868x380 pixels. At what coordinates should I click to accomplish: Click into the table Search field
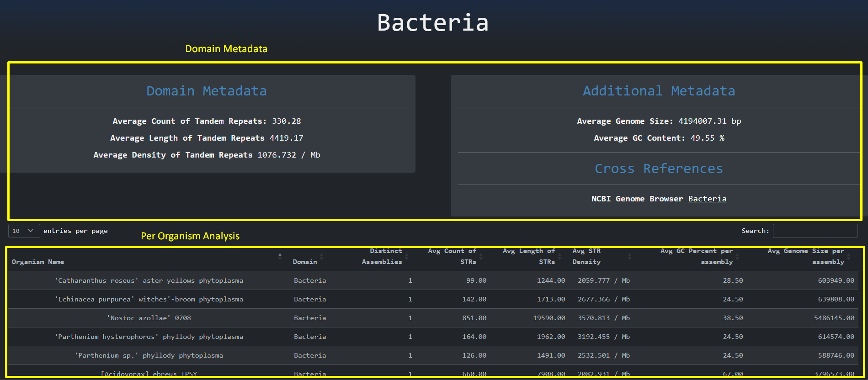[815, 231]
